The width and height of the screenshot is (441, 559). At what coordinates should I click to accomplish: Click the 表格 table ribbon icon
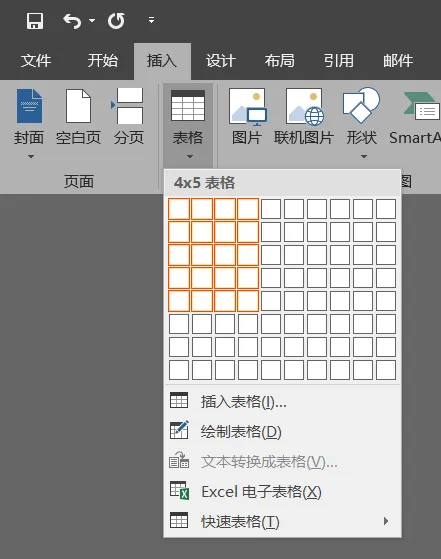(188, 106)
